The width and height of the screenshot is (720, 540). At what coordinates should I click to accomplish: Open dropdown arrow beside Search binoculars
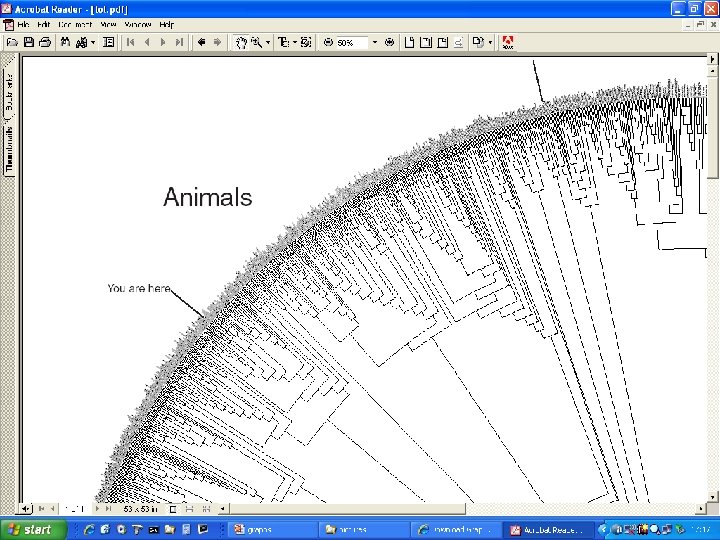93,42
